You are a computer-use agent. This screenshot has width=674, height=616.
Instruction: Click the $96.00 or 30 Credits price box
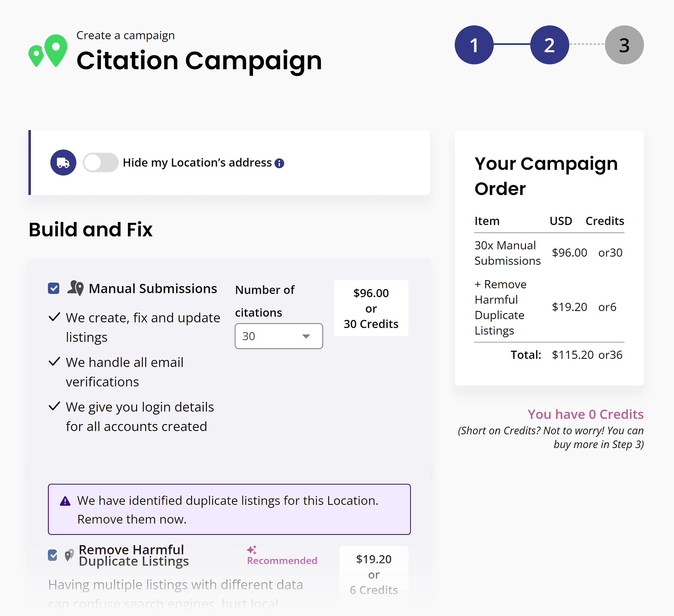pyautogui.click(x=371, y=308)
